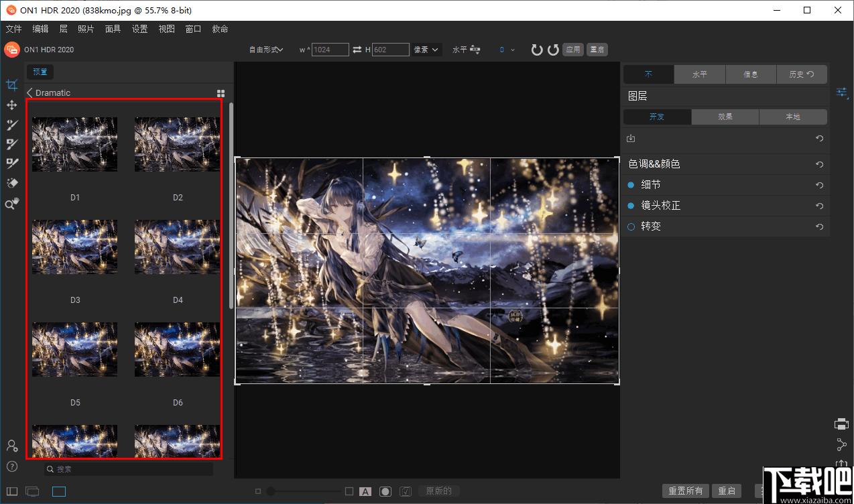This screenshot has height=504, width=854.
Task: Open the 历史 tab
Action: pyautogui.click(x=802, y=74)
